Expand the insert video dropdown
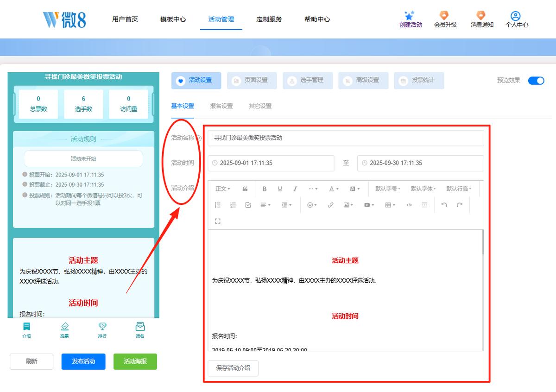The height and width of the screenshot is (392, 556). (x=369, y=205)
